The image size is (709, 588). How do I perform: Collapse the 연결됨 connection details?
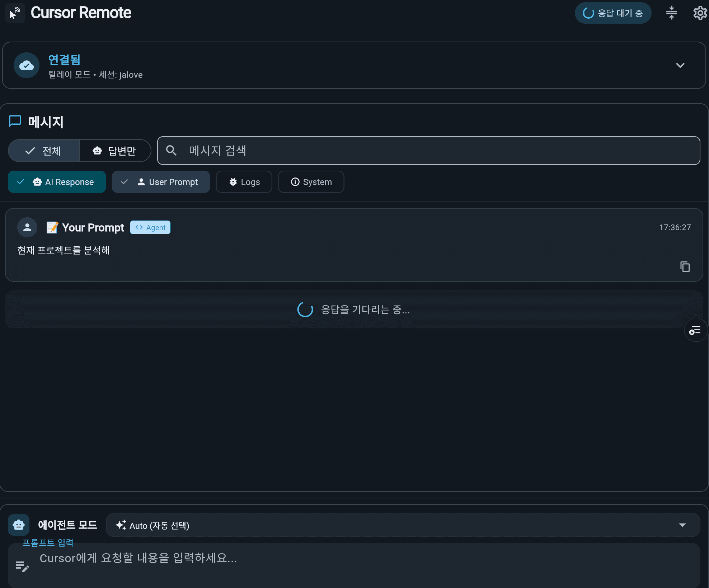(x=680, y=65)
